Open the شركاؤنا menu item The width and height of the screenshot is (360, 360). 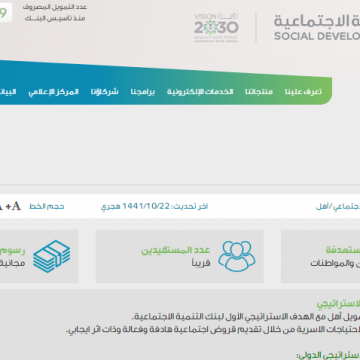click(104, 92)
